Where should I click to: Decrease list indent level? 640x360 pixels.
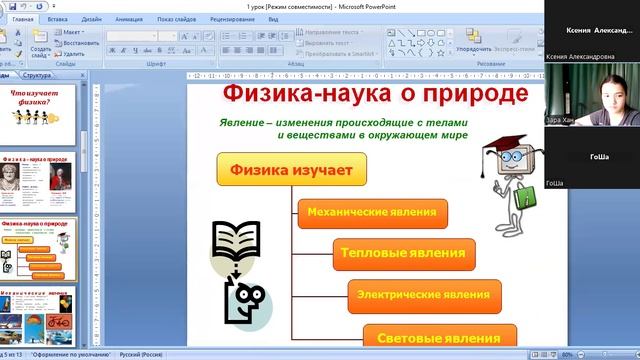(x=261, y=36)
